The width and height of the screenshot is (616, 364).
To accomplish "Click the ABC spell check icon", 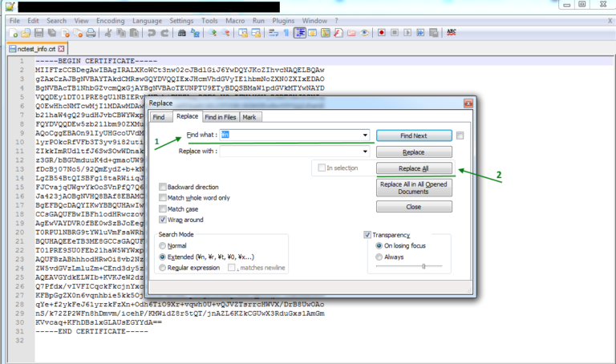I will point(452,33).
